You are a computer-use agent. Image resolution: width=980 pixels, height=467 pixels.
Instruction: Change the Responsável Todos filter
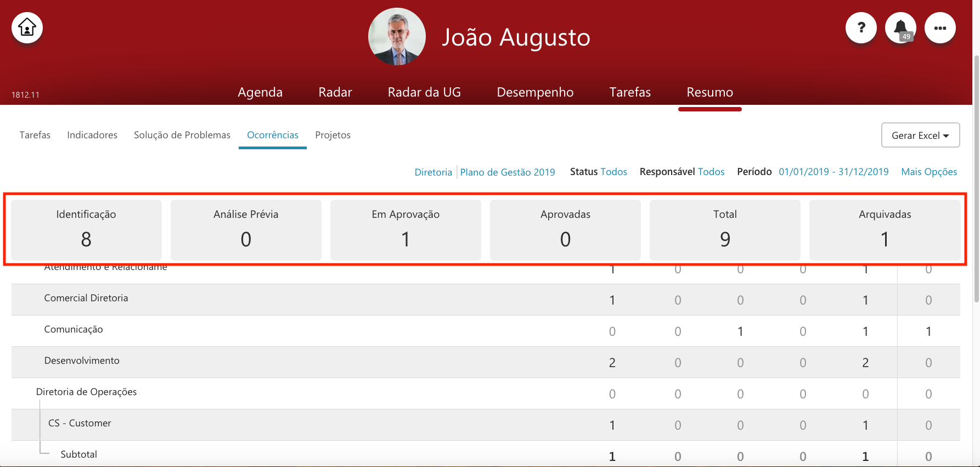711,172
